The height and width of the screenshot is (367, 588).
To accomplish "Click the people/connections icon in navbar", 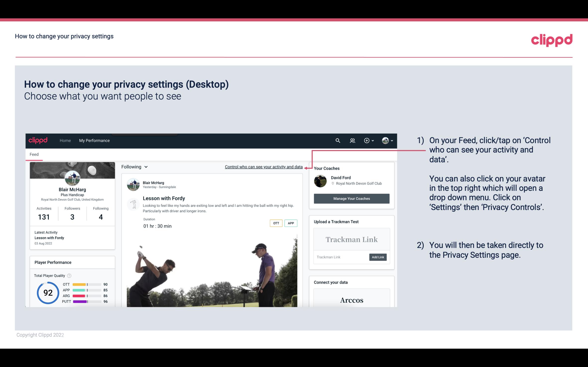I will click(352, 140).
